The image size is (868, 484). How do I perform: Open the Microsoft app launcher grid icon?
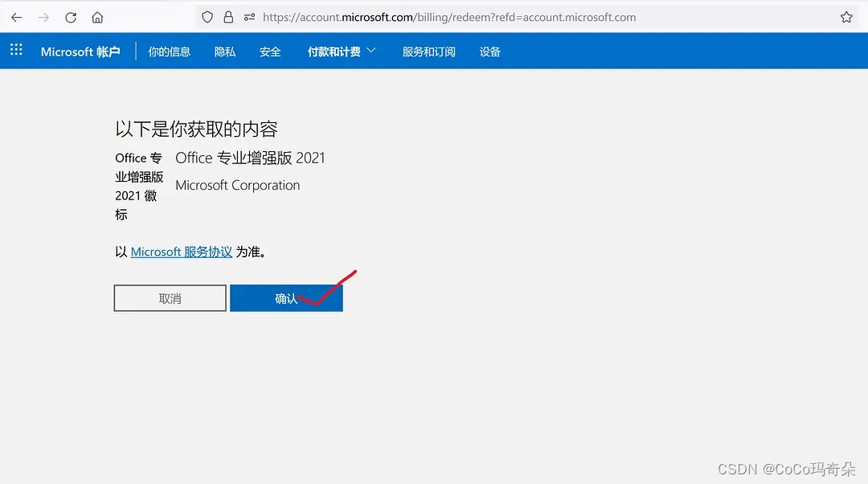tap(16, 50)
